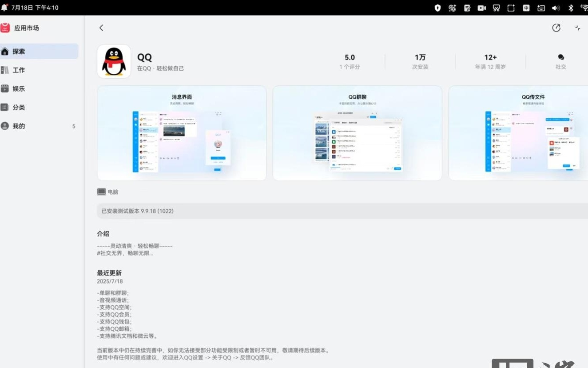Open the QQ传文件 screenshot thumbnail
This screenshot has width=588, height=368.
tap(518, 133)
